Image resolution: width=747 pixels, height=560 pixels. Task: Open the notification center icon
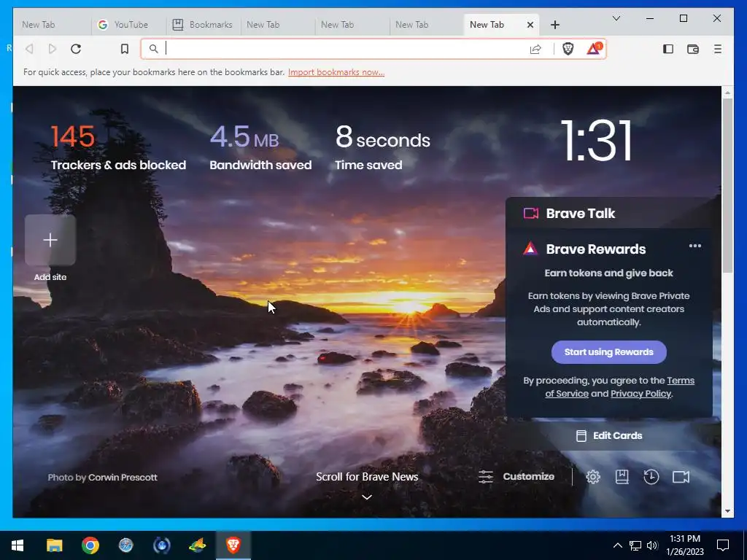click(x=723, y=545)
